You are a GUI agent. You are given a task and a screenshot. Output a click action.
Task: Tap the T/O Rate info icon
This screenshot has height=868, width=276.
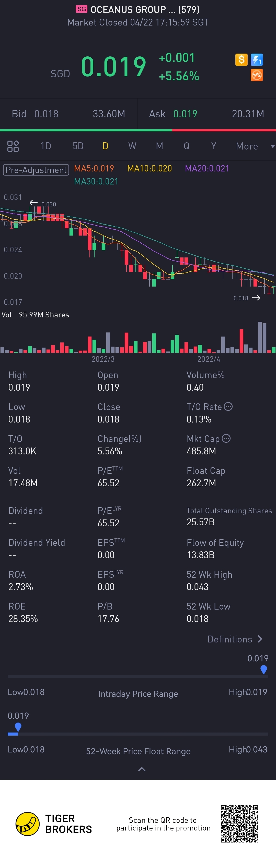click(228, 406)
